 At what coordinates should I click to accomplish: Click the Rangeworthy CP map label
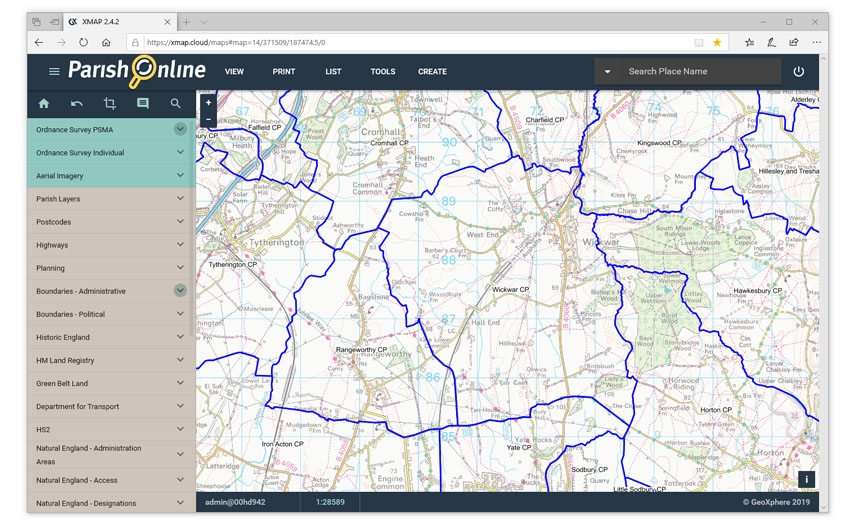click(361, 350)
